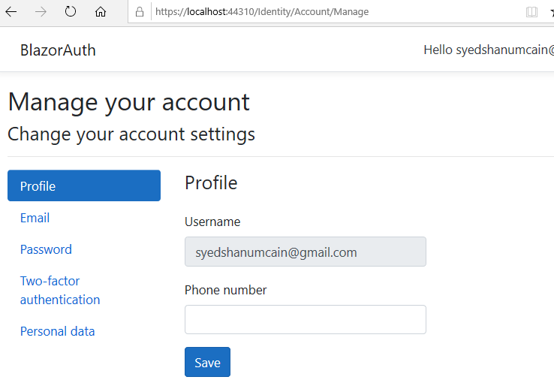
Task: Click the browser forward arrow
Action: coord(41,12)
